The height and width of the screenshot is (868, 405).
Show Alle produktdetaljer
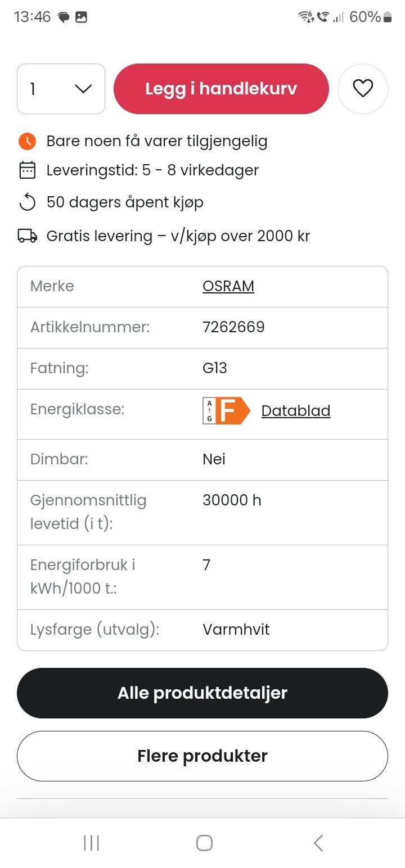202,693
